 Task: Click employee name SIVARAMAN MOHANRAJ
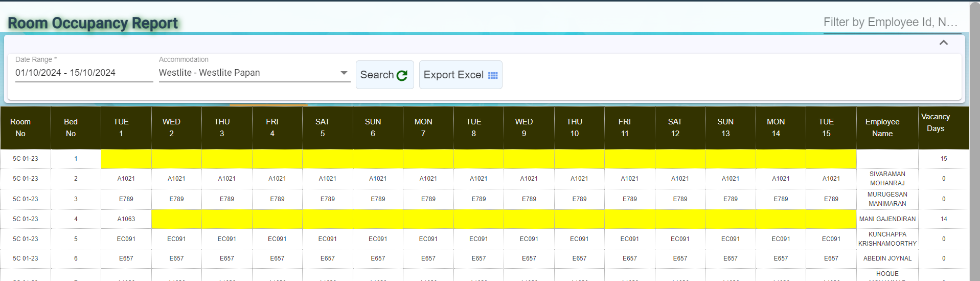point(887,179)
